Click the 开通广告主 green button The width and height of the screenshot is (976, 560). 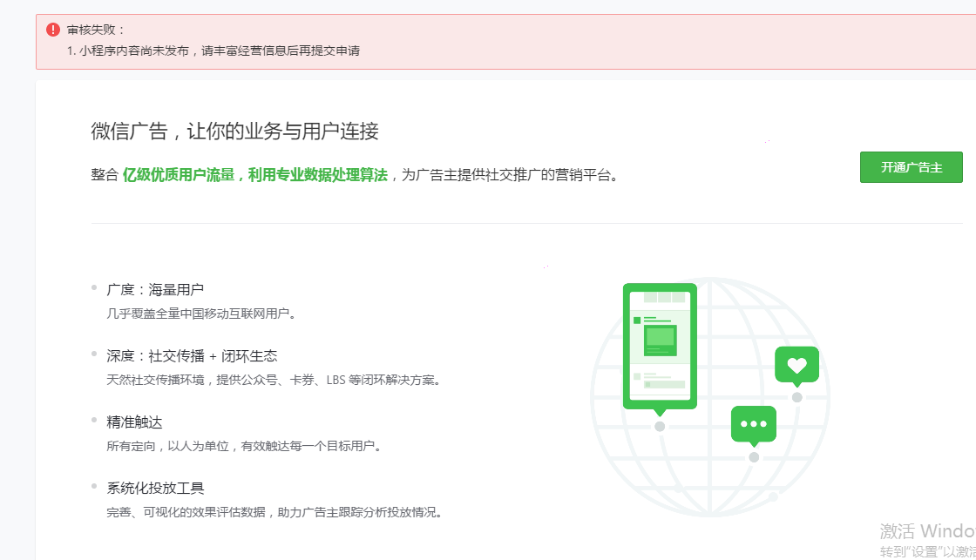click(x=912, y=167)
